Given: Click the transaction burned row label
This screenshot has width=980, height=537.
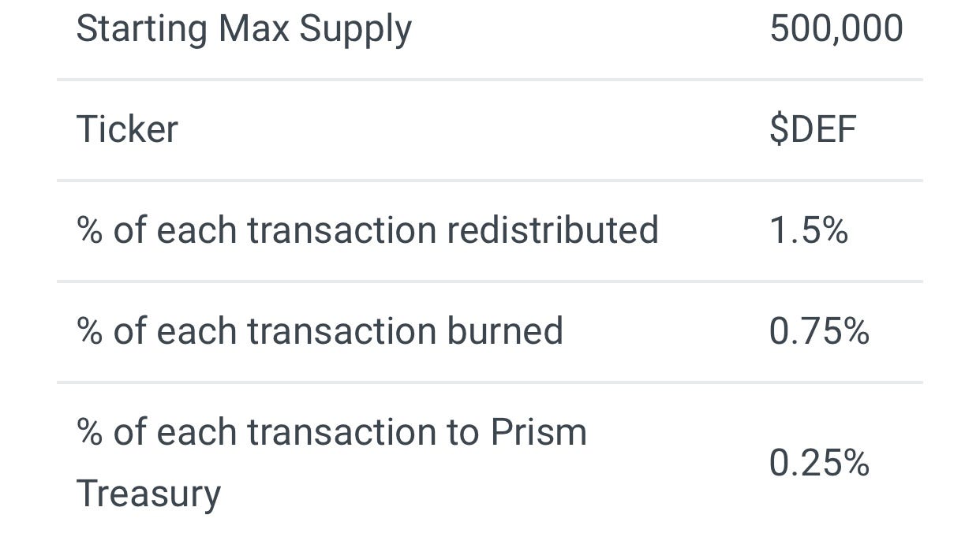Looking at the screenshot, I should point(320,331).
